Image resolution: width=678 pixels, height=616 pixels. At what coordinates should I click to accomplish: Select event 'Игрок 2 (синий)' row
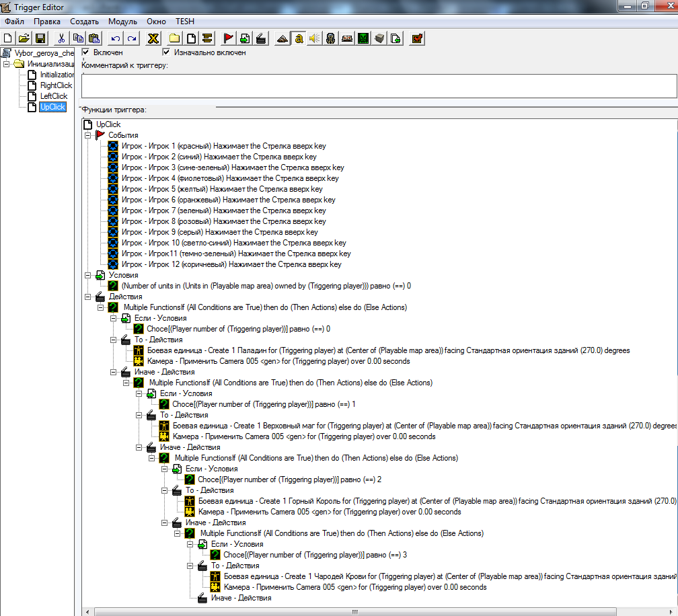pos(219,157)
